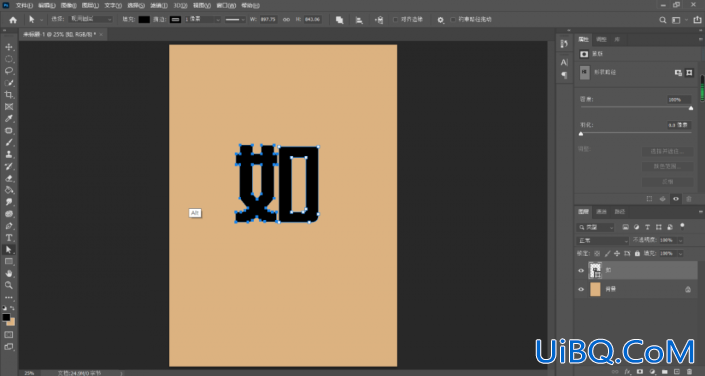Select the Eraser tool

pos(9,178)
